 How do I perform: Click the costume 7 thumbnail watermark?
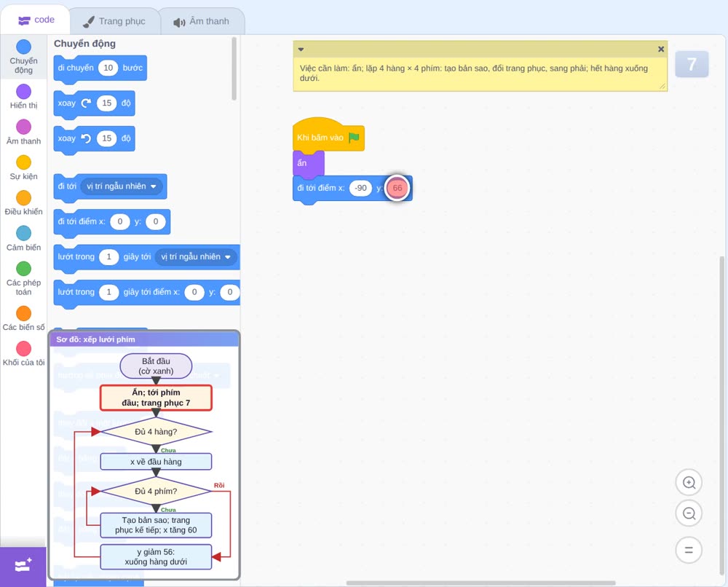(692, 64)
